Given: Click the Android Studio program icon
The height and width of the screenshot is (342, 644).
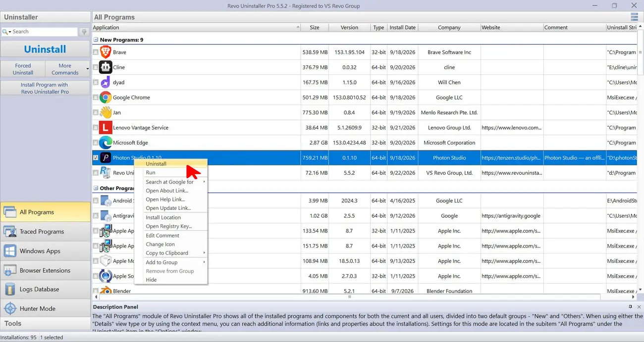Looking at the screenshot, I should tap(106, 200).
